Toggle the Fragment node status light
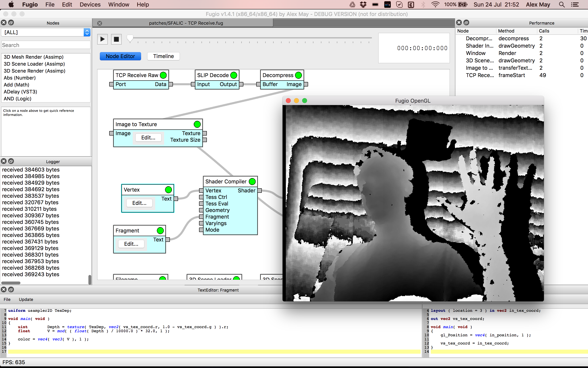Viewport: 588px width, 368px height. pyautogui.click(x=160, y=230)
